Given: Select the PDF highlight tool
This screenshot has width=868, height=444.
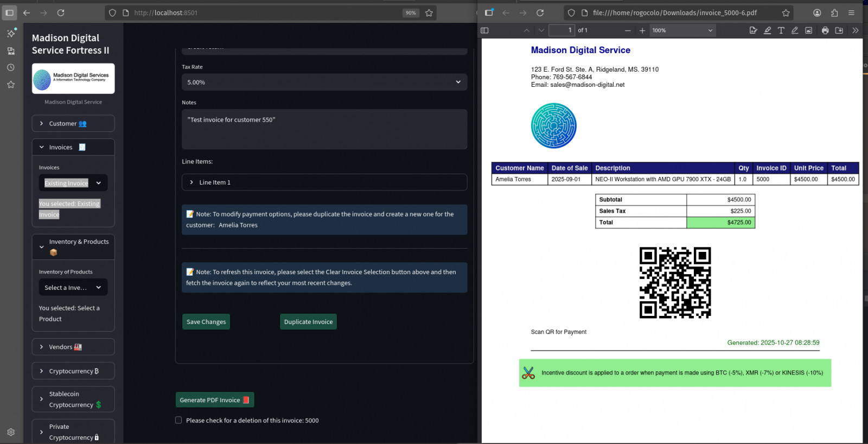Looking at the screenshot, I should coord(767,30).
